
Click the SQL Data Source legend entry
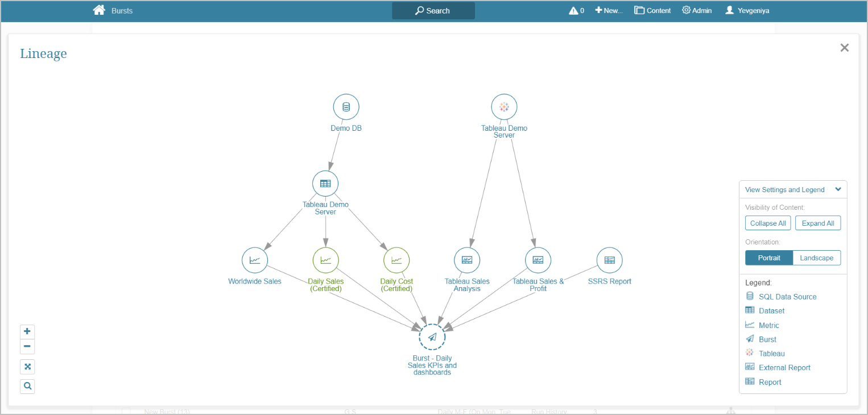[x=781, y=297]
